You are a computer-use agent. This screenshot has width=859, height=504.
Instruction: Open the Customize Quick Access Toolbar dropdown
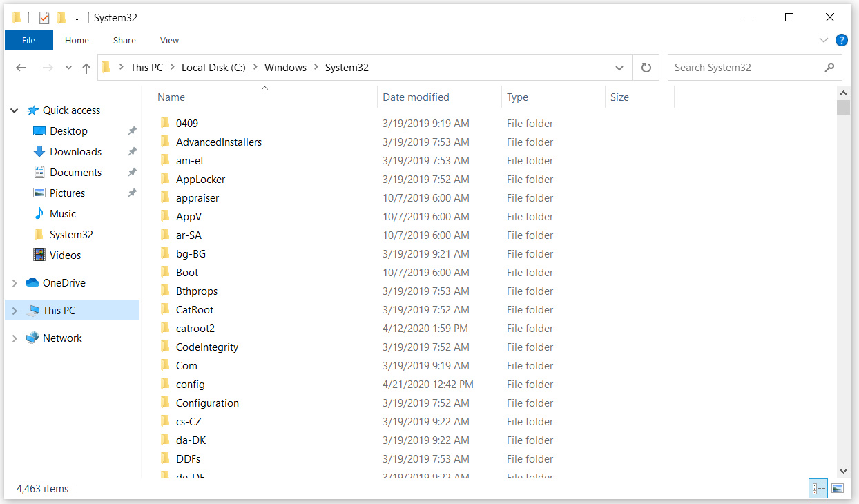[76, 17]
